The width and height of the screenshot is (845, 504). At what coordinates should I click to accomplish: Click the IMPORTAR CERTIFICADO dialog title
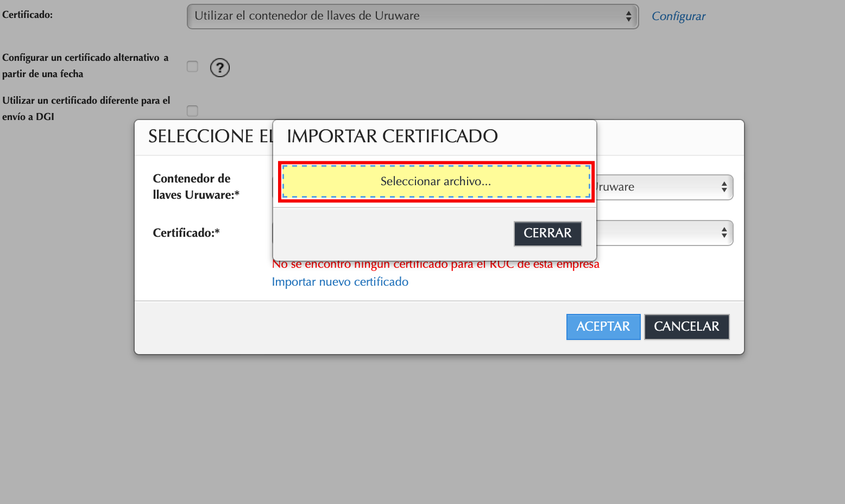tap(393, 136)
